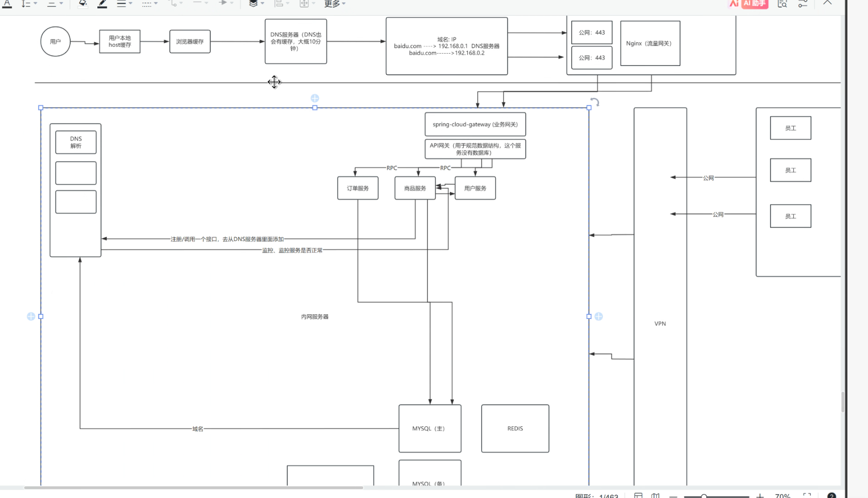The width and height of the screenshot is (868, 498).
Task: Click the connector type icon
Action: click(173, 4)
